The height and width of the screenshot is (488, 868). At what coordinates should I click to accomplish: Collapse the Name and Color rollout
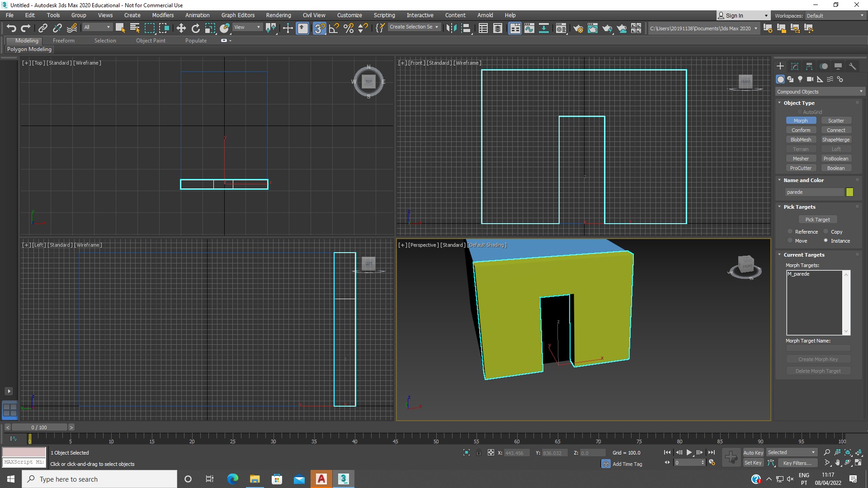[803, 180]
